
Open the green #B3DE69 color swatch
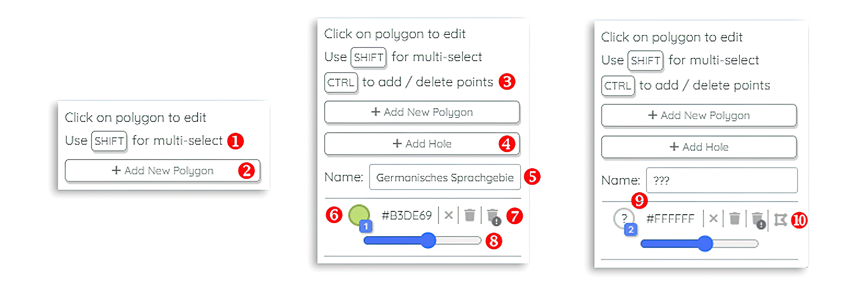coord(358,214)
